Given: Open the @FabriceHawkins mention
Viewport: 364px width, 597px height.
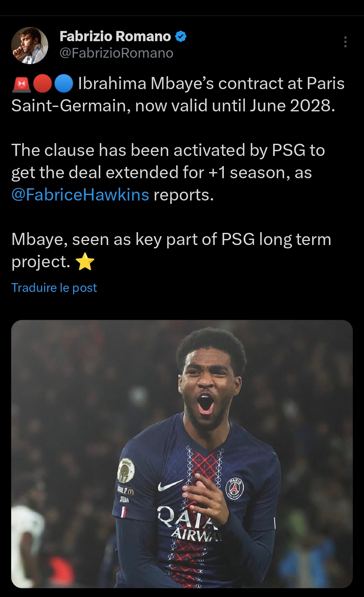Looking at the screenshot, I should click(80, 195).
